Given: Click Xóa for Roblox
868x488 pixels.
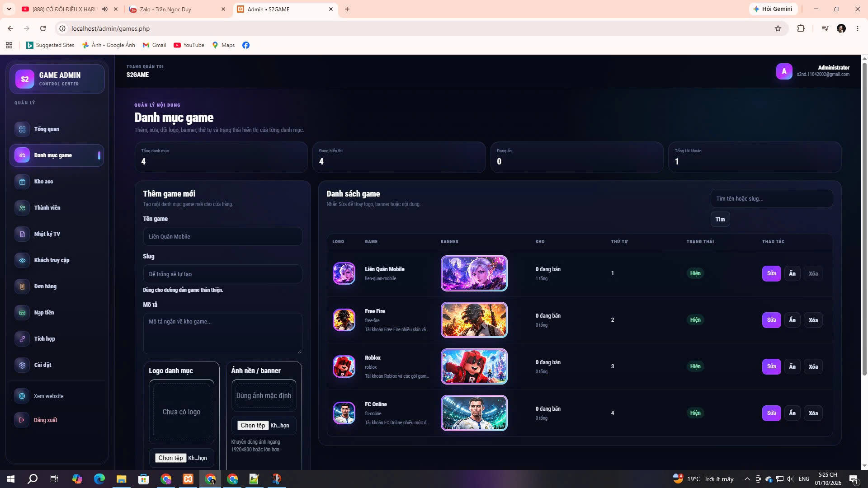Looking at the screenshot, I should click(813, 366).
